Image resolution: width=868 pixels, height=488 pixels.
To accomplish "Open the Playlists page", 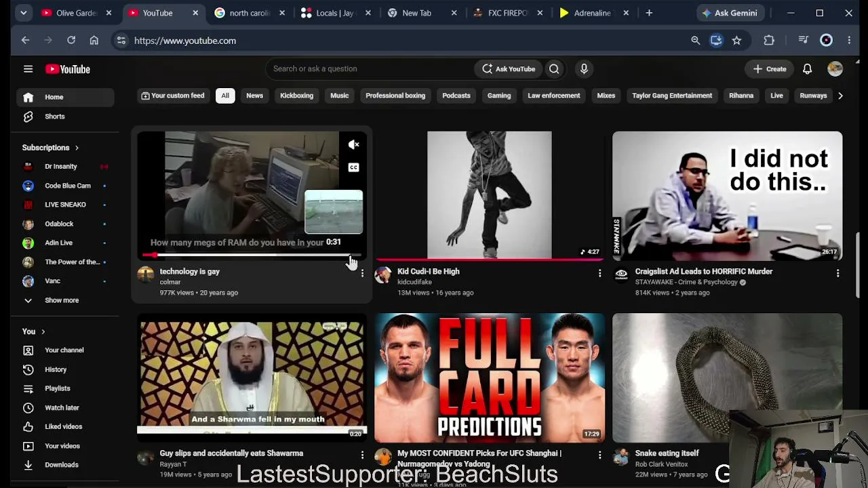I will (x=65, y=388).
